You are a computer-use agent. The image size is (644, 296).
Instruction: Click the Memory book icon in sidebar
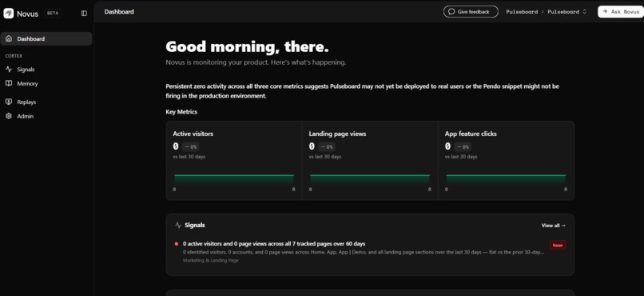(x=9, y=83)
